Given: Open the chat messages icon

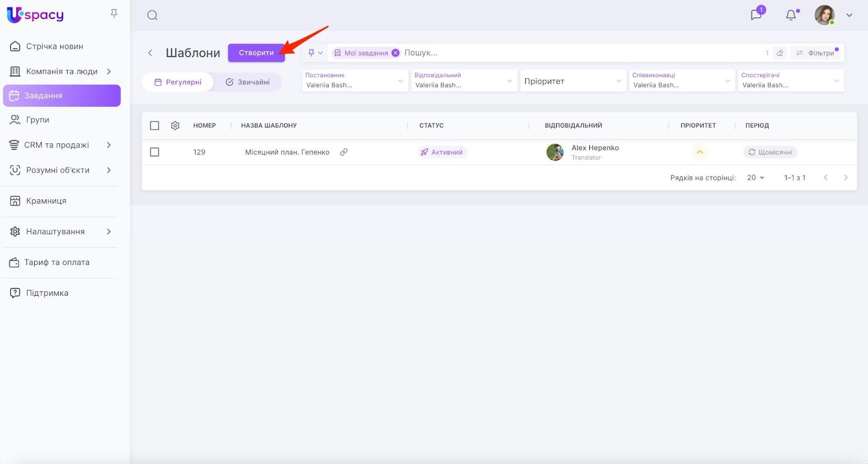Looking at the screenshot, I should (x=757, y=15).
